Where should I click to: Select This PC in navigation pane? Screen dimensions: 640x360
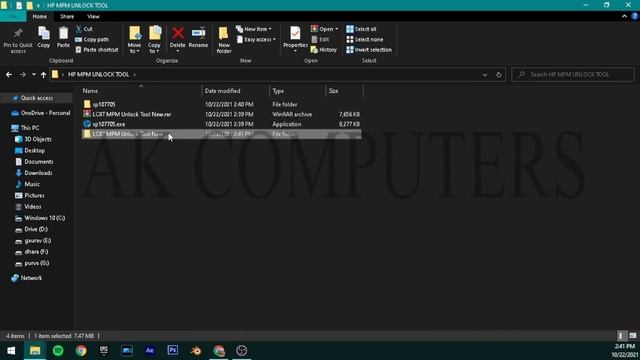coord(25,128)
